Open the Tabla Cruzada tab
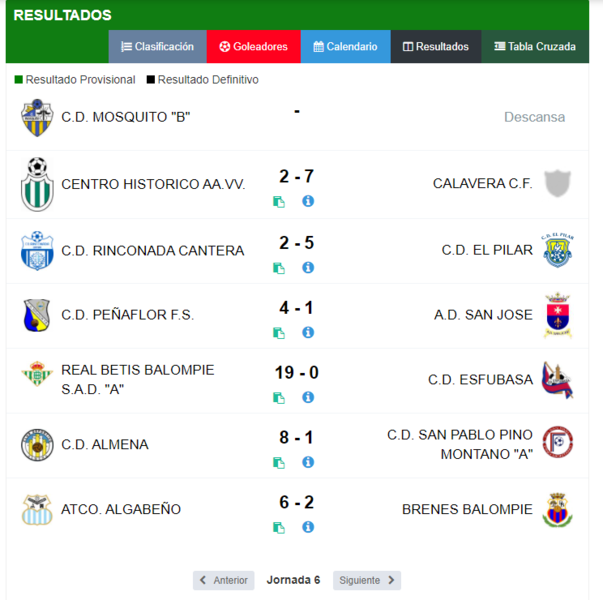 tap(535, 47)
